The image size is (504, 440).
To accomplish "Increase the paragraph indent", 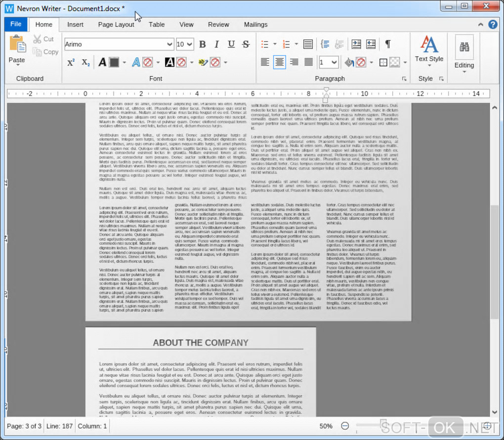I will 356,44.
